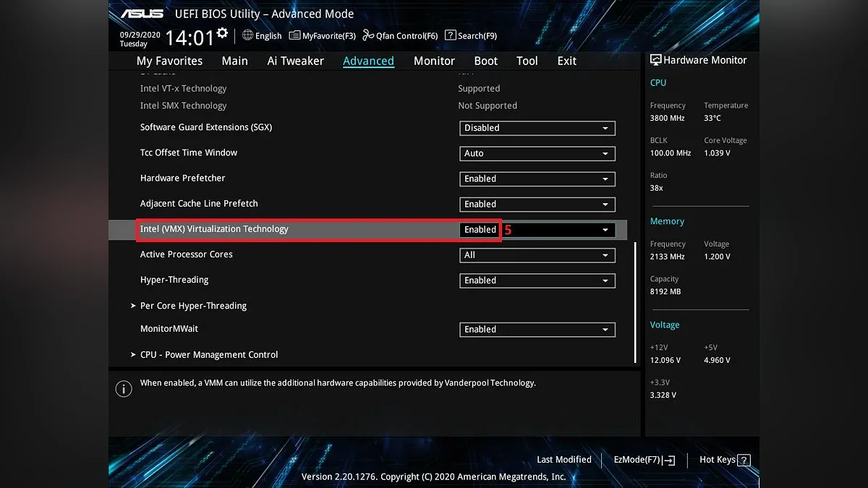The height and width of the screenshot is (488, 868).
Task: Open Software Guard Extensions (SGX) dropdown
Action: 537,128
